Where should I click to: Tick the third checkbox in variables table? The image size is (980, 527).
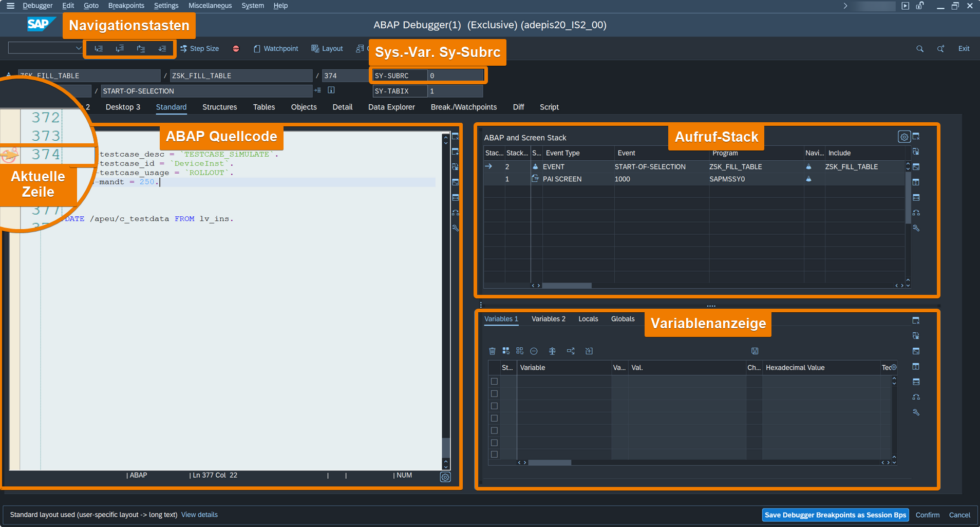[x=494, y=406]
